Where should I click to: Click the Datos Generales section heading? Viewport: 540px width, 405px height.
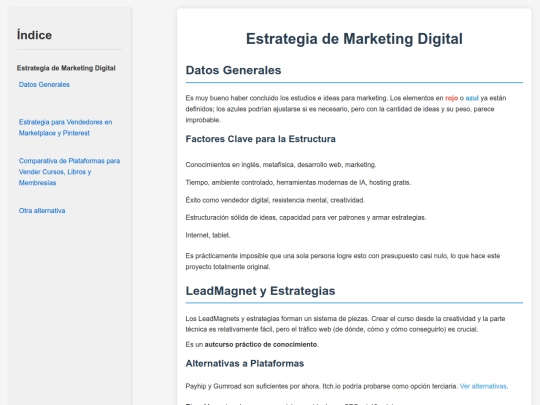coord(233,70)
